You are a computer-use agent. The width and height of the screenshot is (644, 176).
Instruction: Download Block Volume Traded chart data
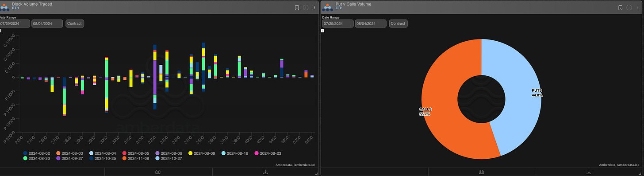(x=265, y=172)
